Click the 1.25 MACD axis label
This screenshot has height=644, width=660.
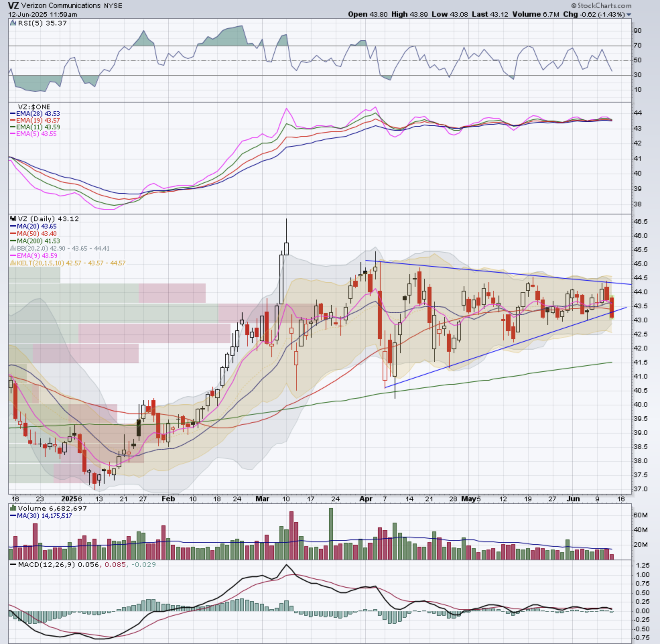click(x=643, y=565)
